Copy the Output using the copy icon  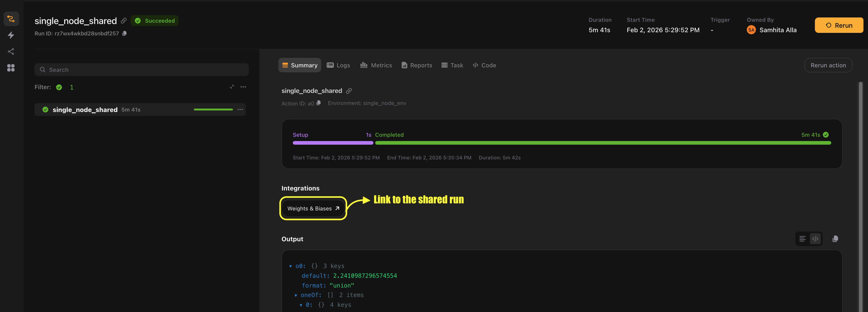pyautogui.click(x=835, y=239)
